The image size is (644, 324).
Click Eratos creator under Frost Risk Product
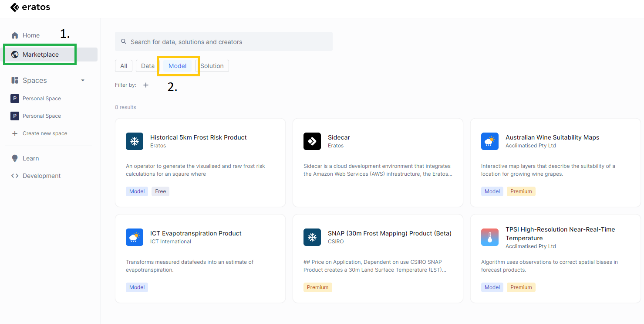(158, 146)
